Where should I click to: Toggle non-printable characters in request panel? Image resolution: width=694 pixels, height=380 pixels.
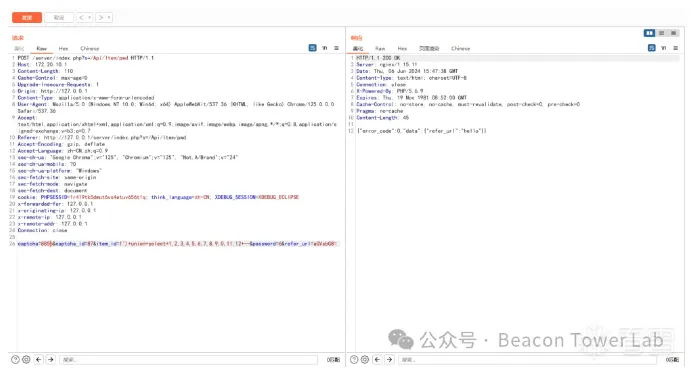(x=324, y=48)
